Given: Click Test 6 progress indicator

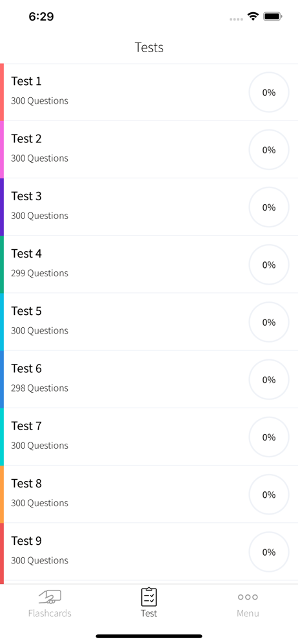Looking at the screenshot, I should pos(269,380).
